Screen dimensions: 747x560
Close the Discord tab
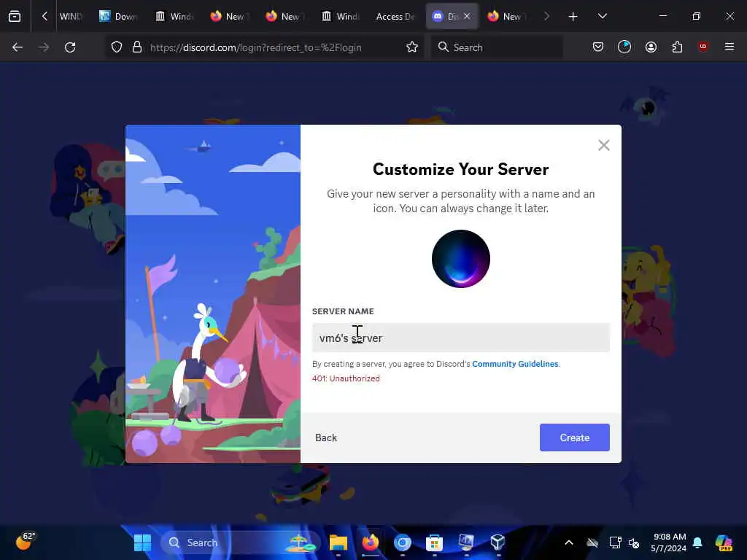467,16
